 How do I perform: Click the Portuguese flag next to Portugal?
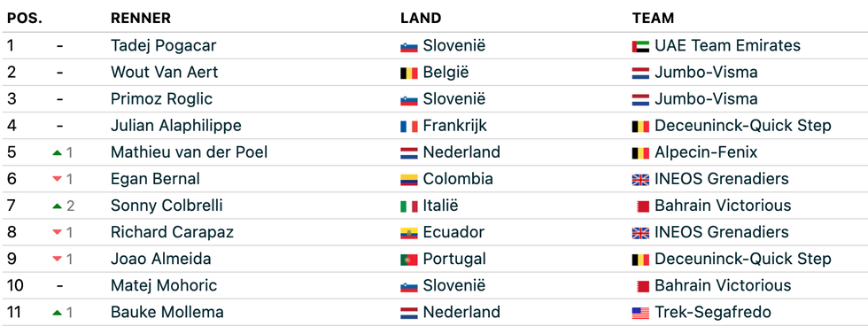(408, 260)
